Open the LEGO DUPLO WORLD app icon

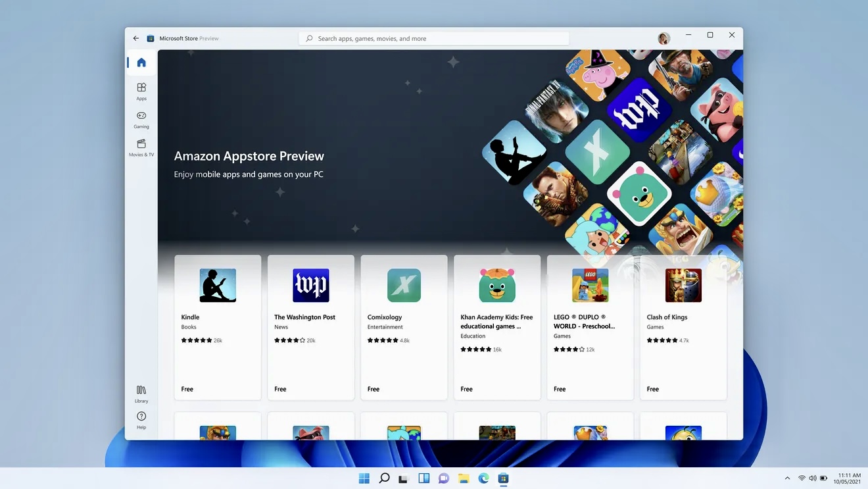590,285
